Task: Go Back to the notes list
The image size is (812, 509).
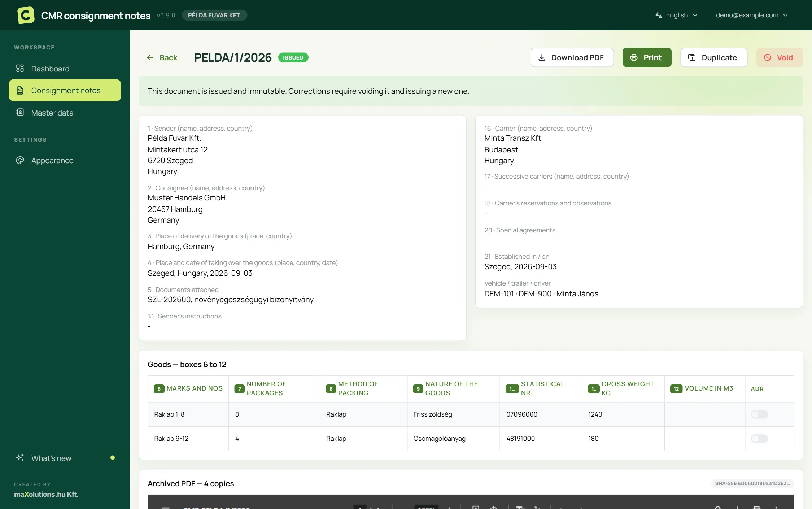Action: (x=162, y=57)
